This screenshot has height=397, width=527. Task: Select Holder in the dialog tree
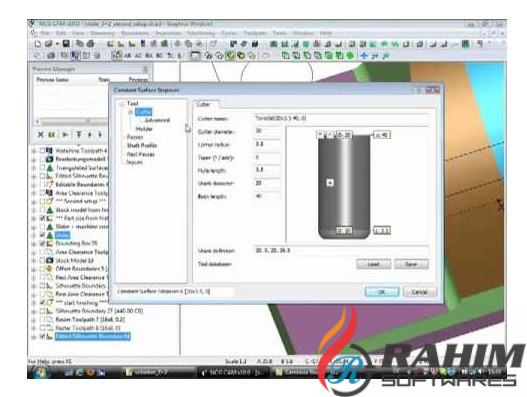click(x=144, y=128)
